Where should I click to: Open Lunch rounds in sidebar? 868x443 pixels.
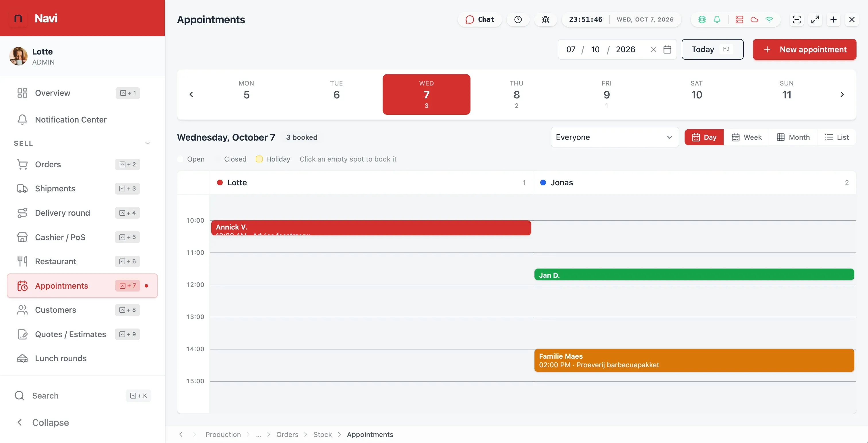pyautogui.click(x=82, y=358)
